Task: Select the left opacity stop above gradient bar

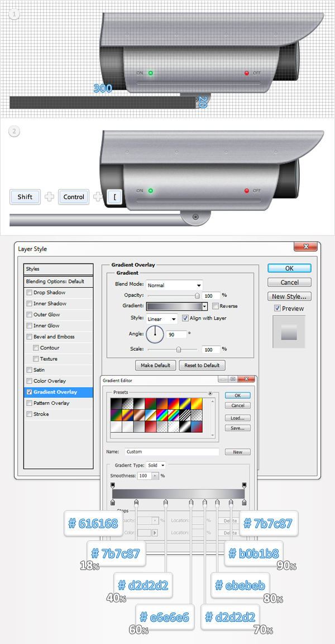Action: 113,485
